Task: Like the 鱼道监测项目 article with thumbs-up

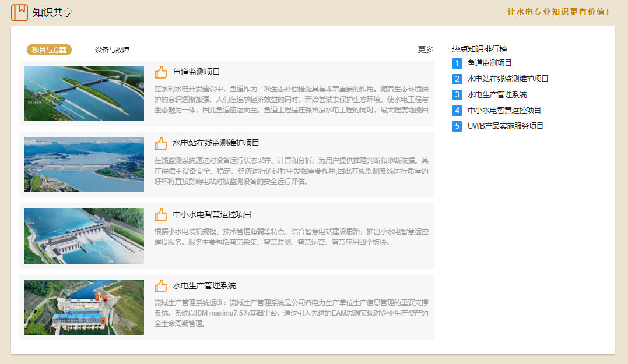Action: pyautogui.click(x=161, y=72)
